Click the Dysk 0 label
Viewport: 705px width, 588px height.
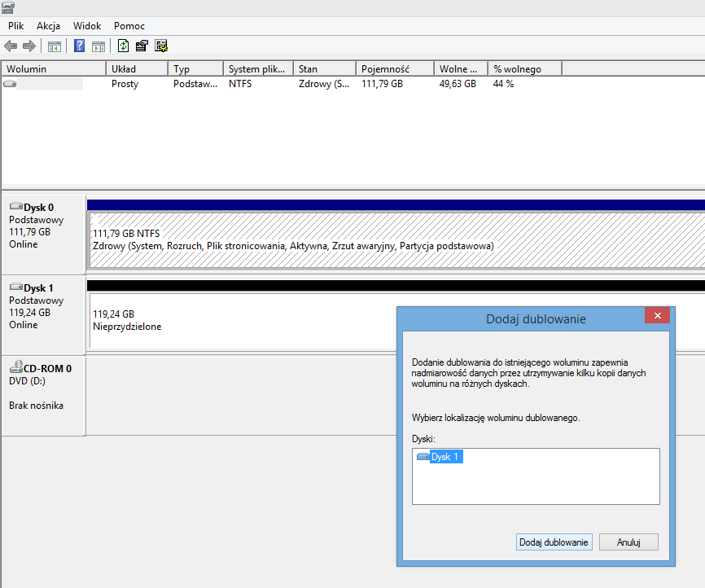38,208
